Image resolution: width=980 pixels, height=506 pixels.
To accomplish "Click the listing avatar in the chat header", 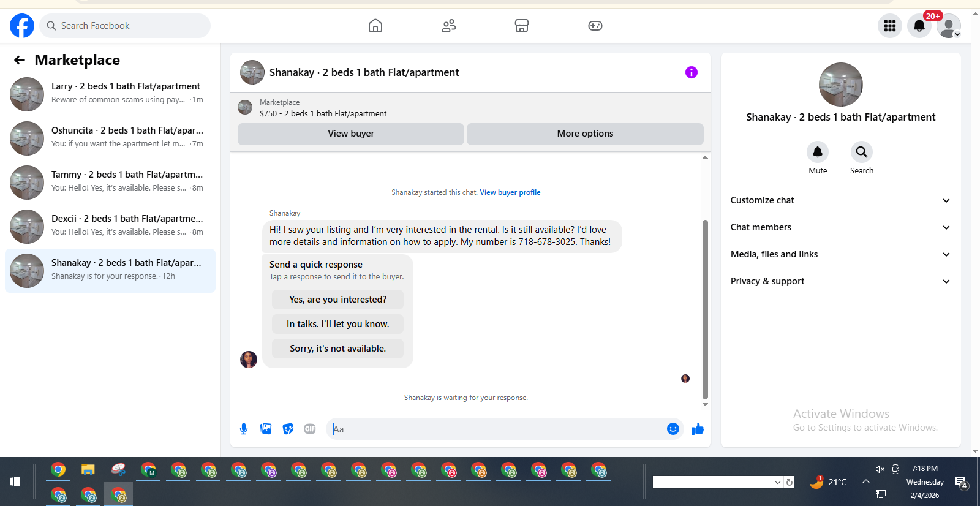I will [252, 72].
